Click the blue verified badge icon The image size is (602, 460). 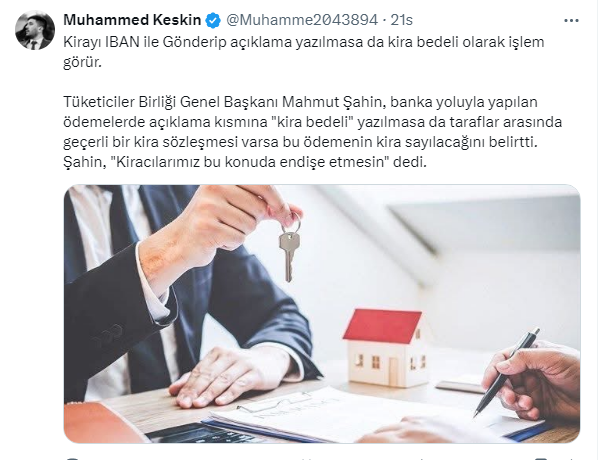213,20
